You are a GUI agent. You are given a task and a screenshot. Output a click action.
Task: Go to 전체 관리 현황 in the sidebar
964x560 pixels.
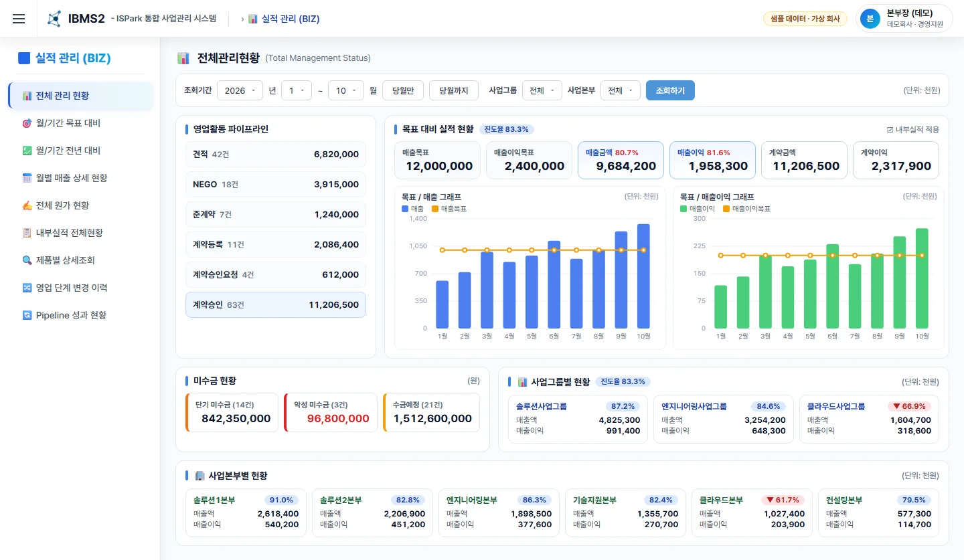tap(81, 96)
